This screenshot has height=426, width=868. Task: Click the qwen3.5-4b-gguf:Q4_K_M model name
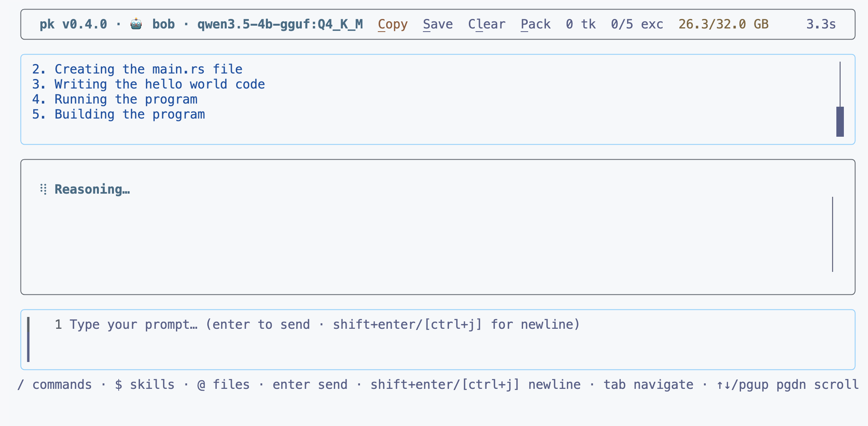(x=280, y=25)
